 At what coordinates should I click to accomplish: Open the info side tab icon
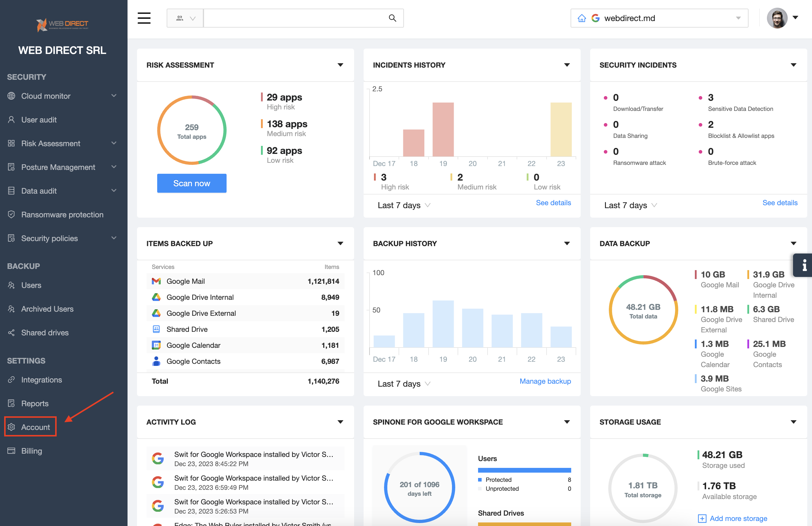point(804,265)
